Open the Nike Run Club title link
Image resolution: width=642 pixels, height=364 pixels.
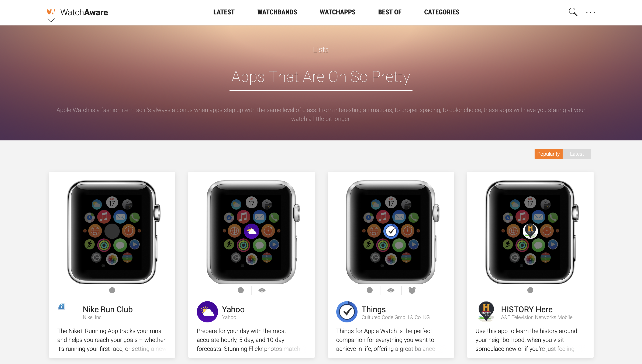coord(108,309)
